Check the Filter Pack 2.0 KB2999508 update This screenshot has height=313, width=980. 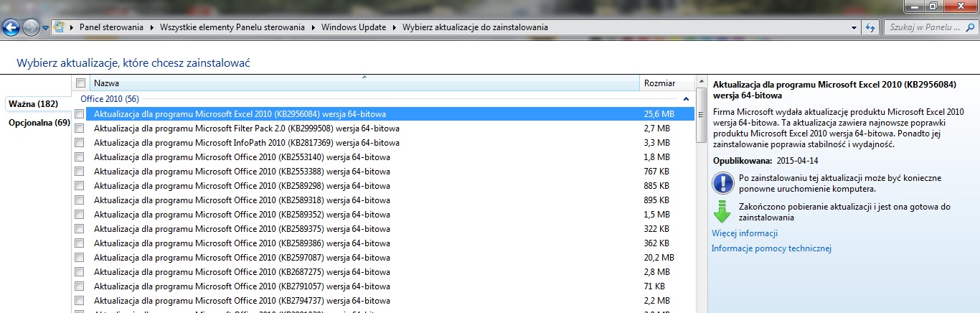[80, 128]
